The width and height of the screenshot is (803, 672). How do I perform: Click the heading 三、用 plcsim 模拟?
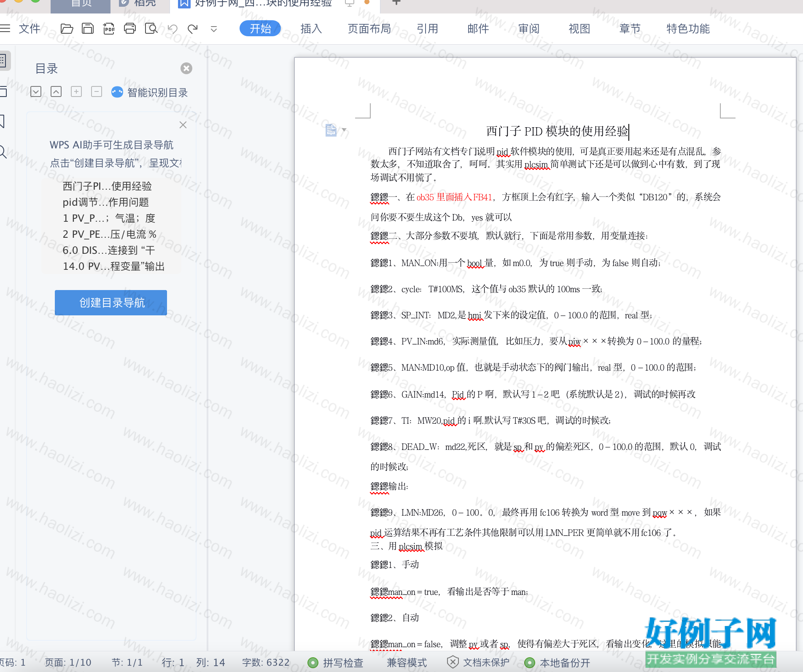tap(407, 546)
